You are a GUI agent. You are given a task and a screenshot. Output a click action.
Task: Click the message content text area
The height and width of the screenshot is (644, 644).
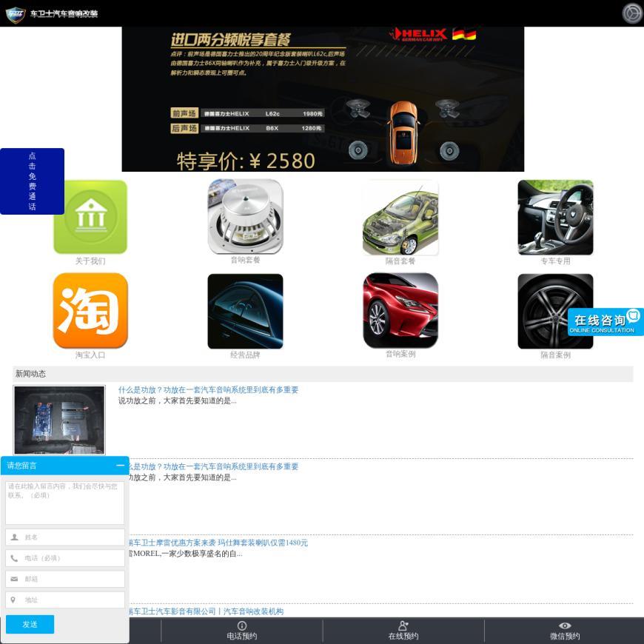(65, 502)
